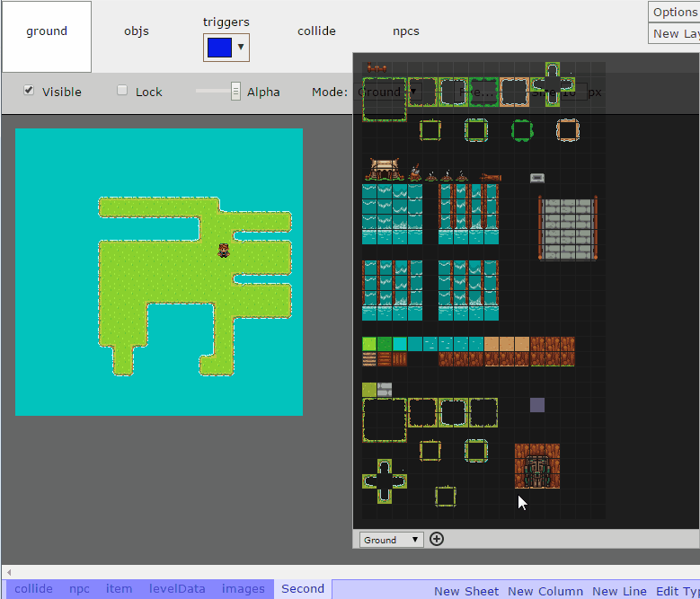Pick the gray stone sign tile
The width and height of the screenshot is (700, 599).
537,178
